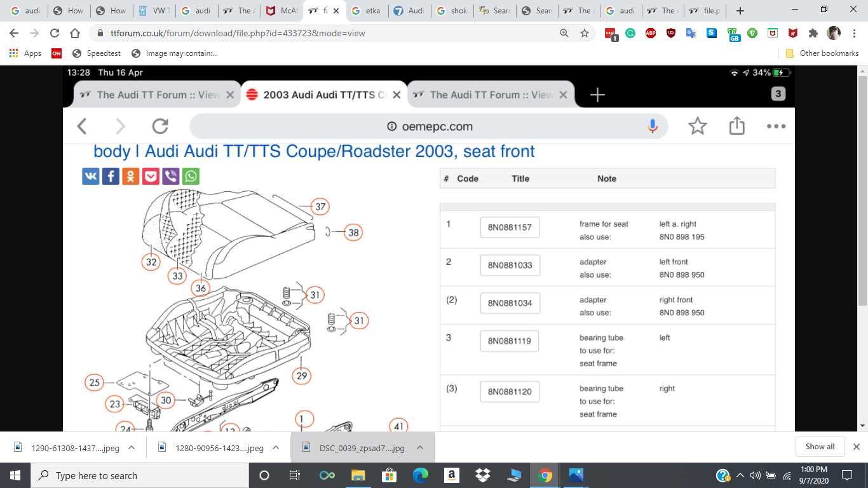Click the oemepc.com URL bar in the image

click(430, 126)
